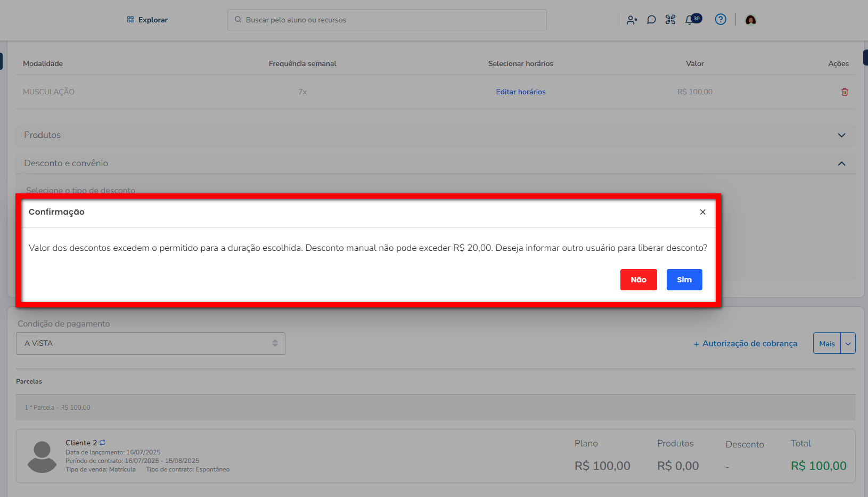Open the arrow dropdown next to Mais
Image resolution: width=868 pixels, height=497 pixels.
[848, 344]
